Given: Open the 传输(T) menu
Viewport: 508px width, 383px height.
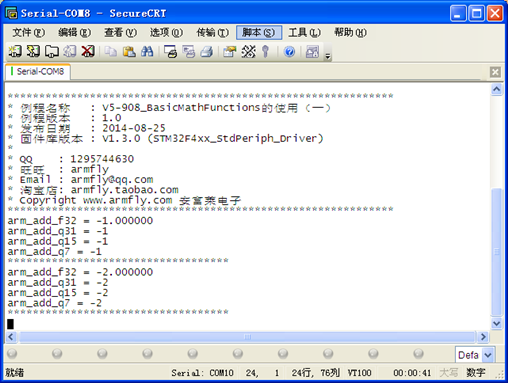Looking at the screenshot, I should [212, 32].
